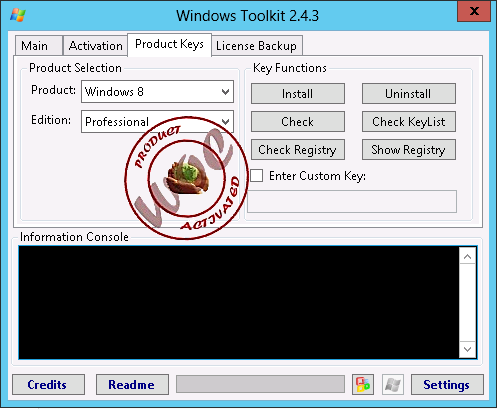The height and width of the screenshot is (409, 497).
Task: Click the Check button
Action: tap(298, 122)
